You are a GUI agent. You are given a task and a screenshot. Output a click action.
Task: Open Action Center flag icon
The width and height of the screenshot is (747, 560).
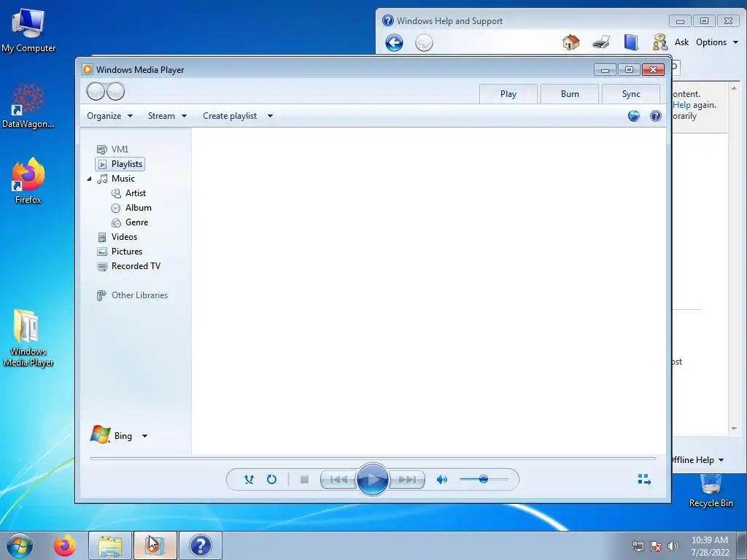[x=656, y=546]
